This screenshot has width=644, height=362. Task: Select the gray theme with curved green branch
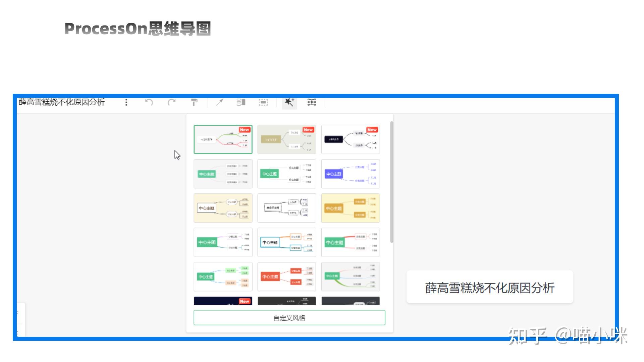click(351, 277)
